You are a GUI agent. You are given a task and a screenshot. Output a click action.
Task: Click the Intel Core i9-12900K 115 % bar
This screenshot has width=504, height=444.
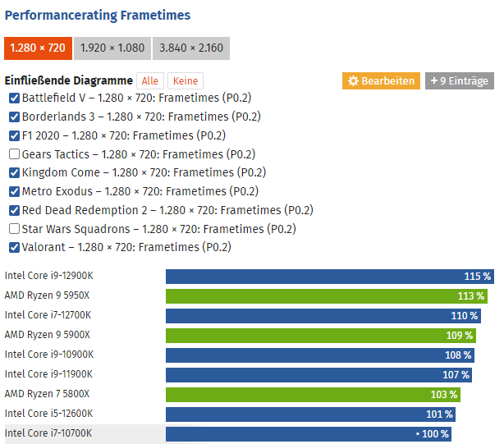point(330,277)
